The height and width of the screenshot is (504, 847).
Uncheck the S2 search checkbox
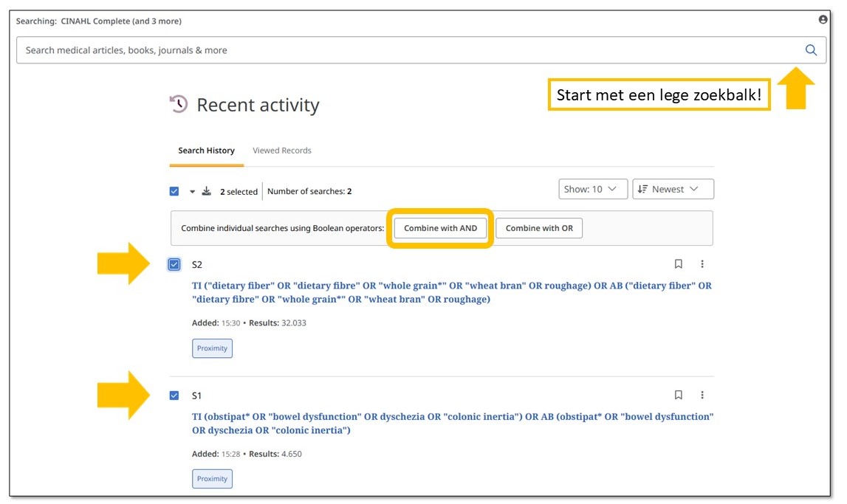[174, 264]
